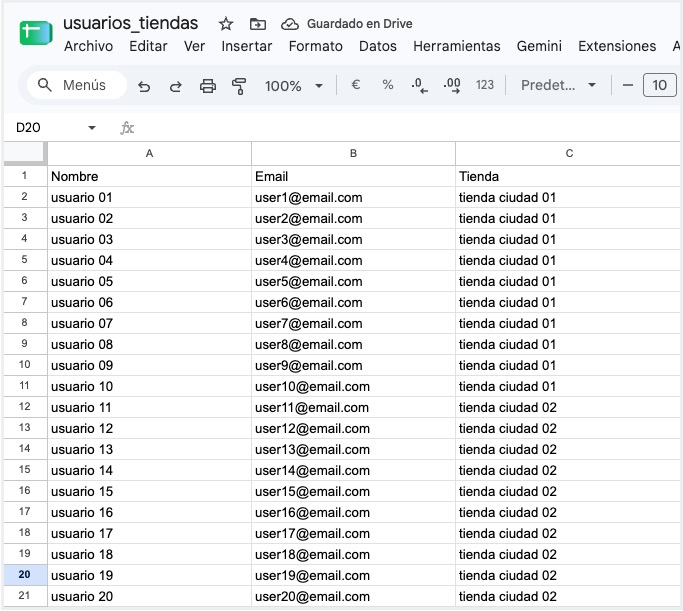Open the Editar menu
683x611 pixels.
pyautogui.click(x=148, y=46)
